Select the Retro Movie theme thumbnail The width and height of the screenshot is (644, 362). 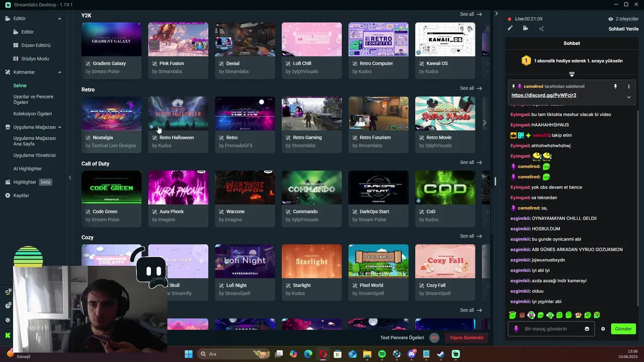pyautogui.click(x=445, y=113)
